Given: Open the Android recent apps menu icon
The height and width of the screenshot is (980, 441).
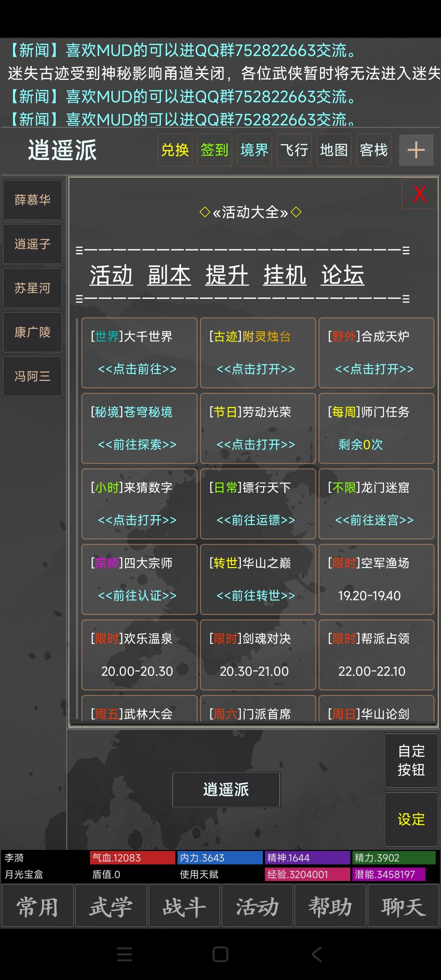Looking at the screenshot, I should pos(124,954).
